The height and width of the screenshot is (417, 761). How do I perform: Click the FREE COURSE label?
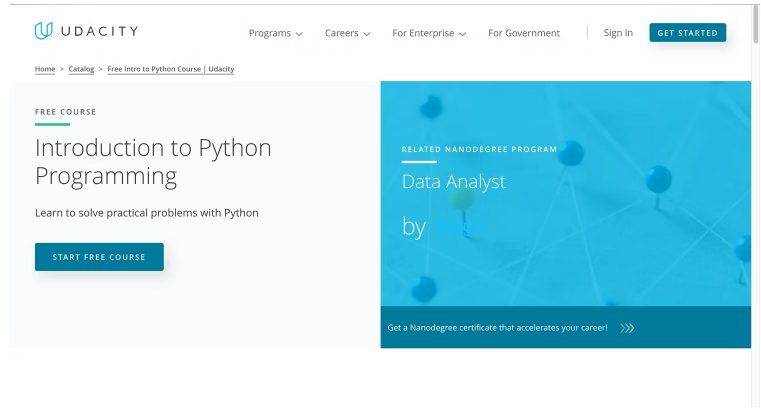(x=66, y=112)
